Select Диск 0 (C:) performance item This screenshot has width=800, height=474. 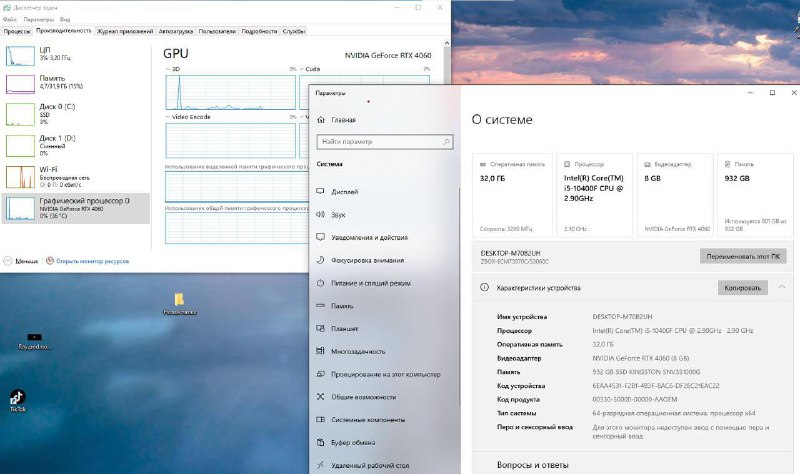tap(76, 114)
